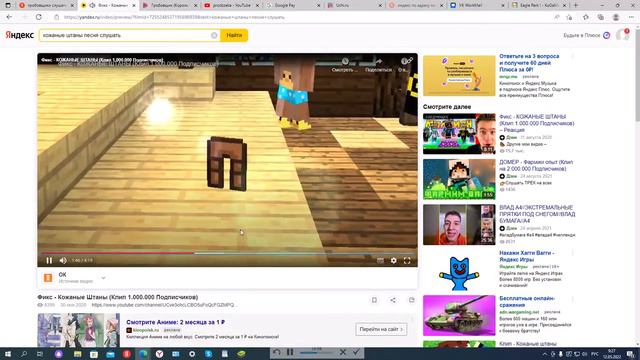Close the 'Фикс - Кожаные' tab
Screen dimensions: 640x360
133,5
